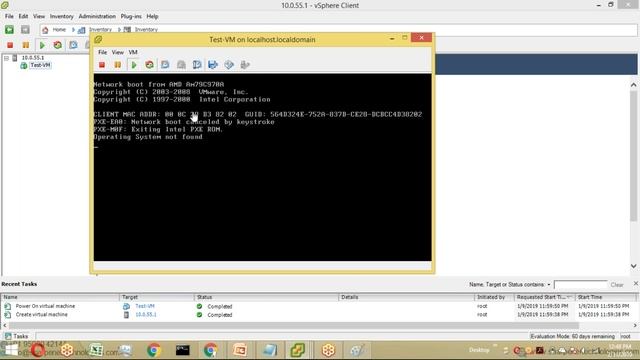
Task: Click red Power Off icon in main toolbar
Action: [x=10, y=45]
